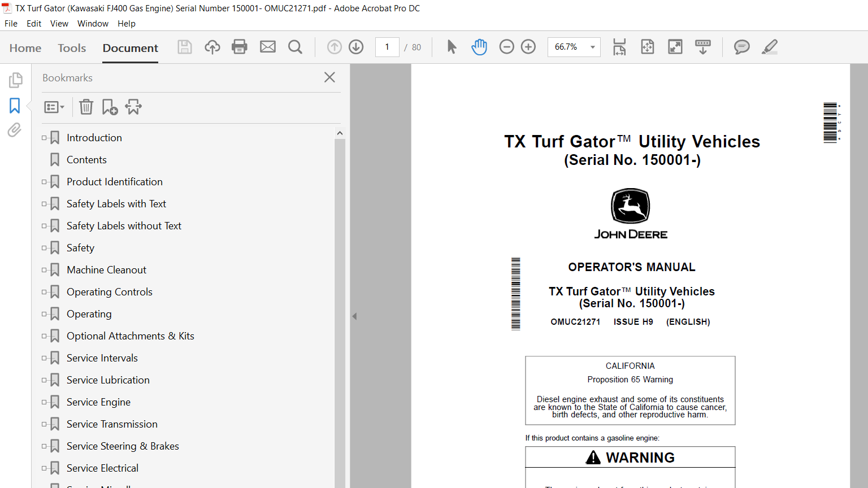
Task: Open the Edit menu
Action: [34, 24]
